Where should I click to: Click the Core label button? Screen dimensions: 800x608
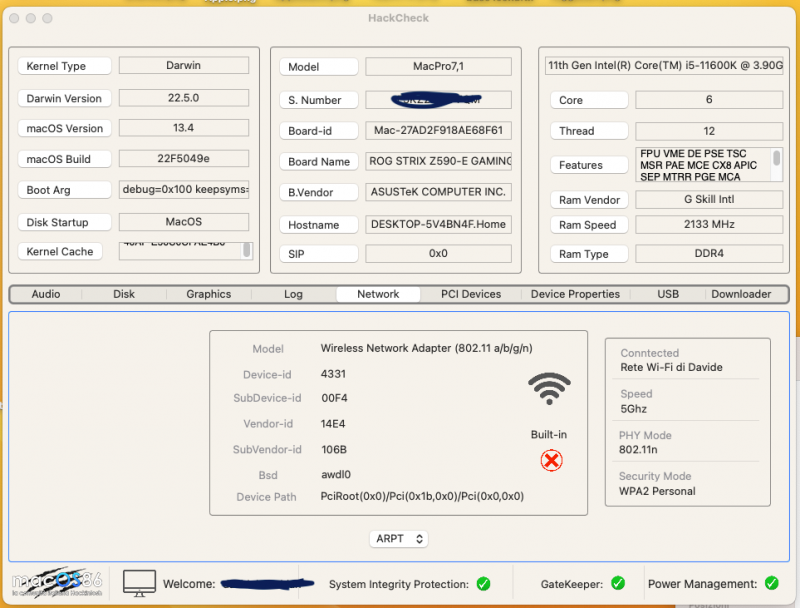(x=589, y=100)
